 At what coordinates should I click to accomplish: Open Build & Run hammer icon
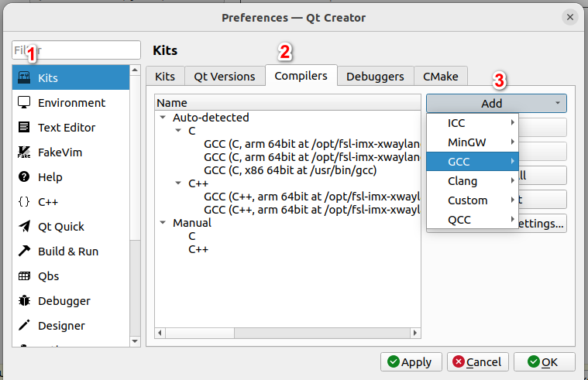point(24,252)
